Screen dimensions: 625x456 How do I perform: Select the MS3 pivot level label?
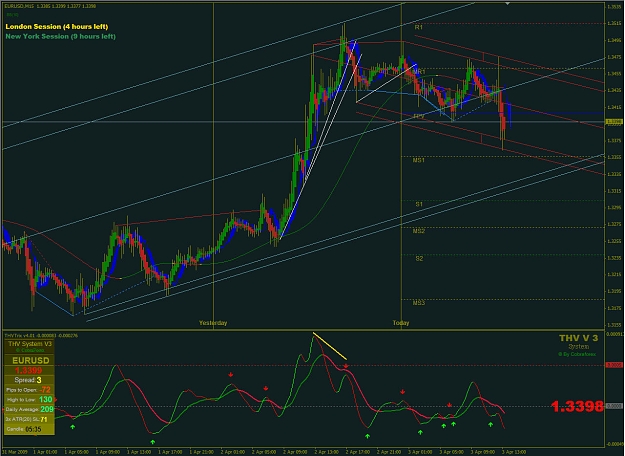419,303
